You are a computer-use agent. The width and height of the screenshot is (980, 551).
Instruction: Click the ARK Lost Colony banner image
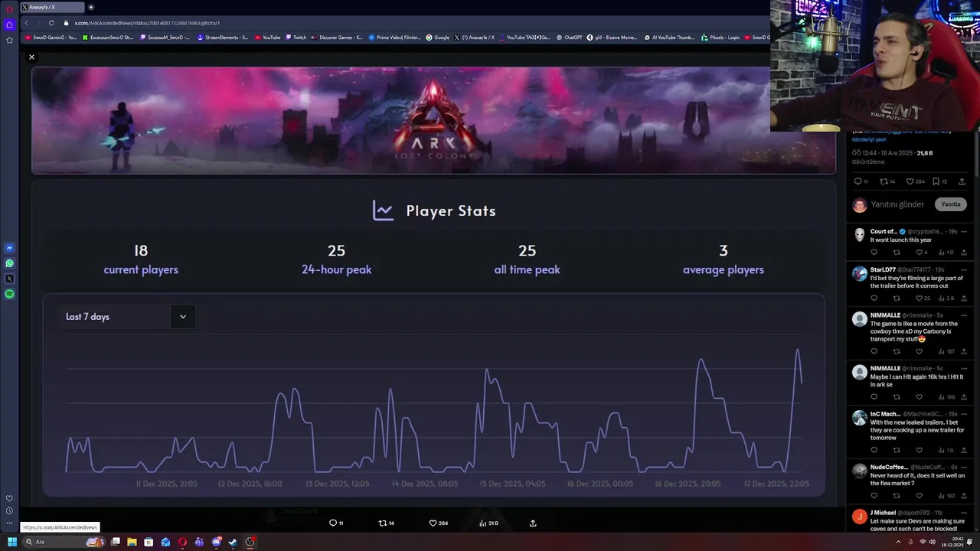tap(433, 120)
